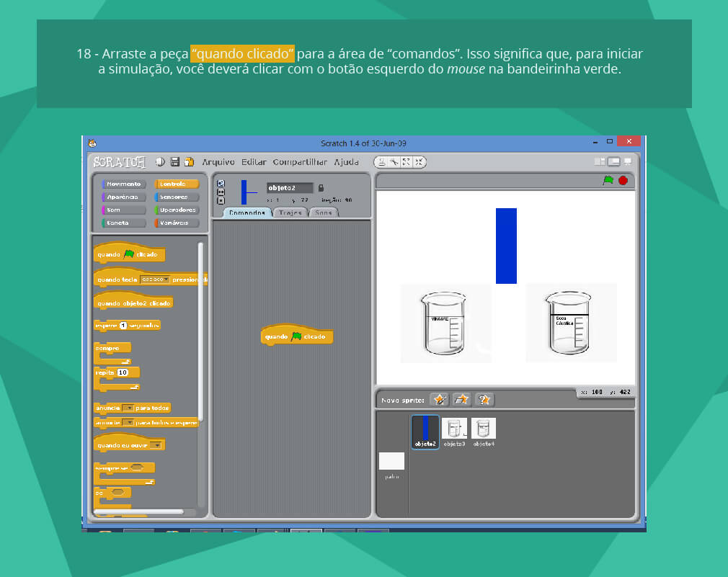The height and width of the screenshot is (577, 728).
Task: Choose new sprite from file
Action: [x=461, y=399]
